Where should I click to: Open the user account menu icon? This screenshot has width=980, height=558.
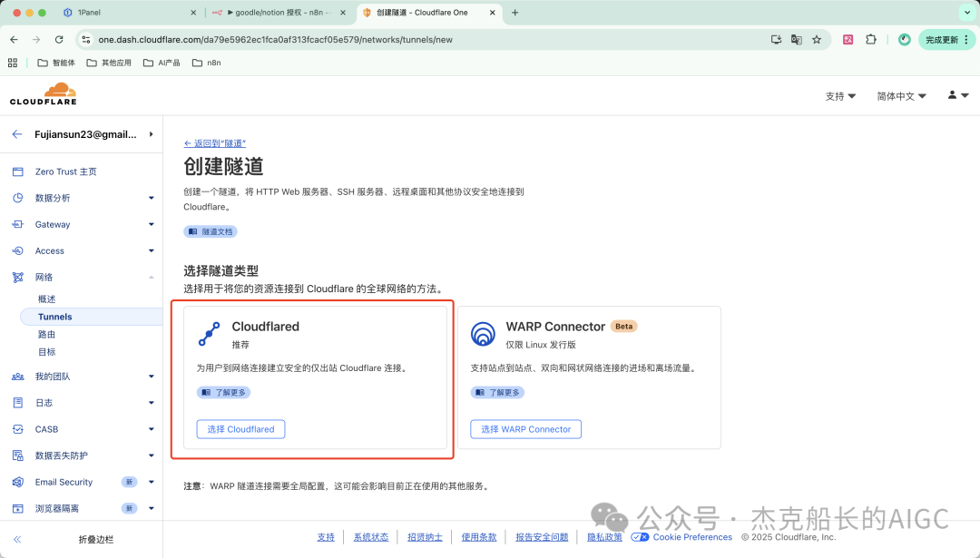[957, 95]
